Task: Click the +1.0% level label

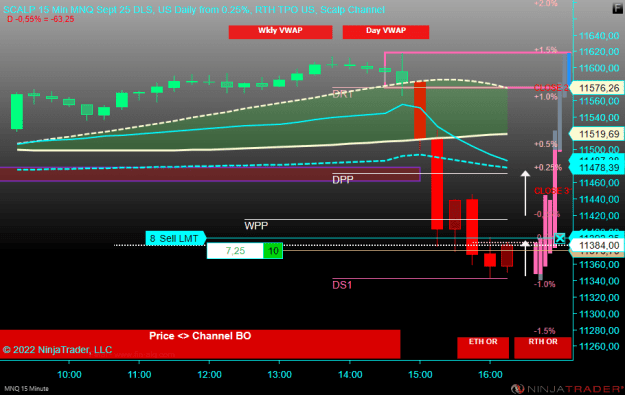Action: tap(546, 97)
